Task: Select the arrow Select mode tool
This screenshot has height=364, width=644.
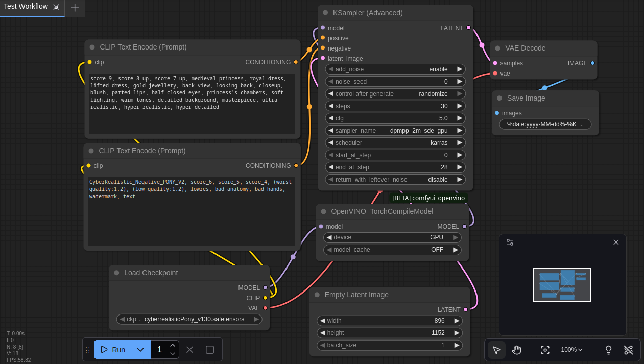Action: tap(496, 350)
